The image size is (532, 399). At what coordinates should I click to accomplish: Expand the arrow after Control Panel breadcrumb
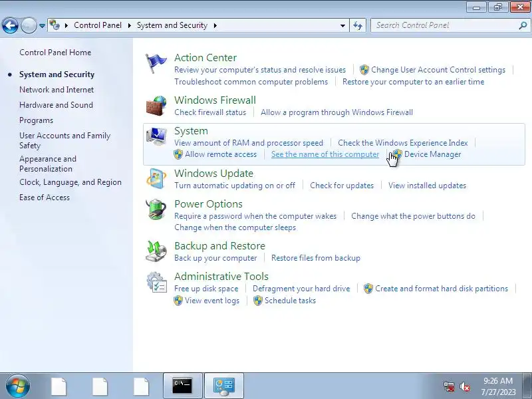(129, 25)
